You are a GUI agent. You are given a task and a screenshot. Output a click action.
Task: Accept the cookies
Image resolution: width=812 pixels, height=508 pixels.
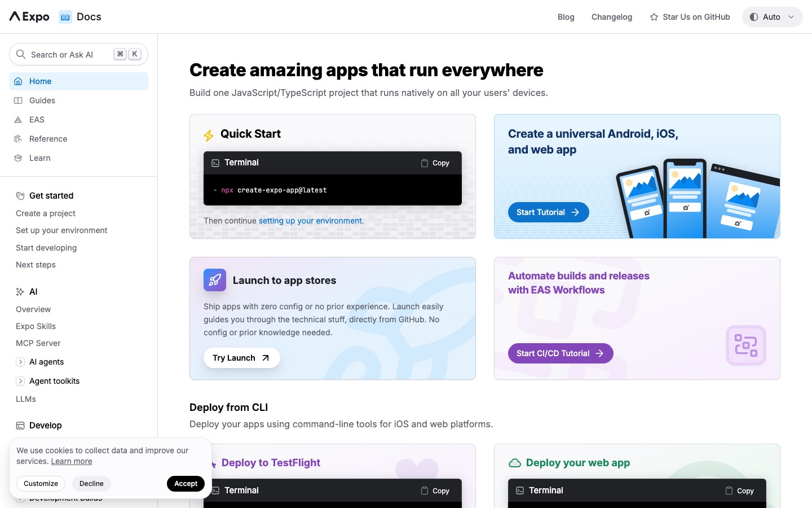186,484
